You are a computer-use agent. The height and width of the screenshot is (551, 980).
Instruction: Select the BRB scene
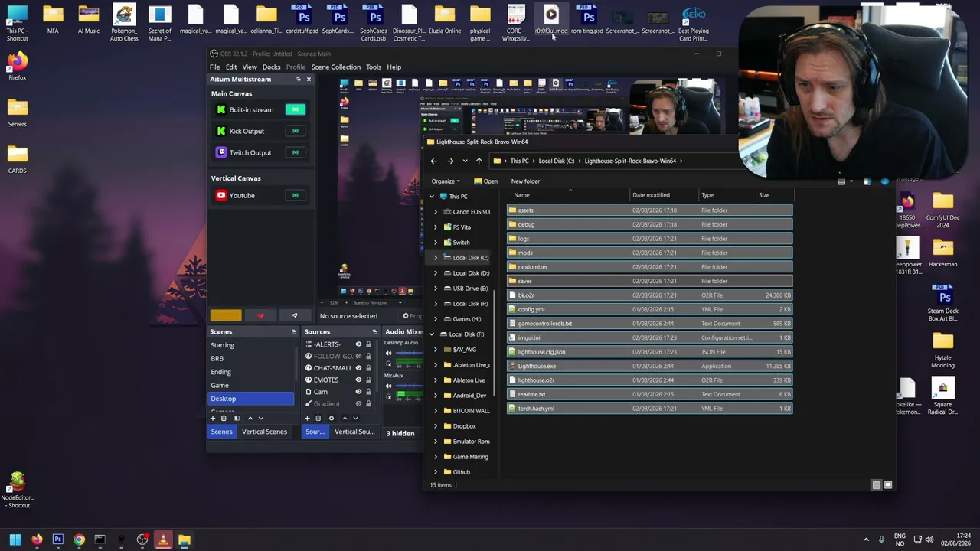pos(251,358)
